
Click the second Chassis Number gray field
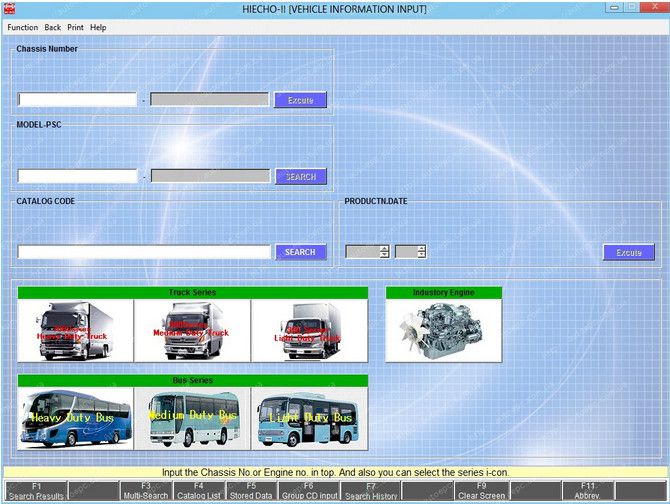[210, 100]
